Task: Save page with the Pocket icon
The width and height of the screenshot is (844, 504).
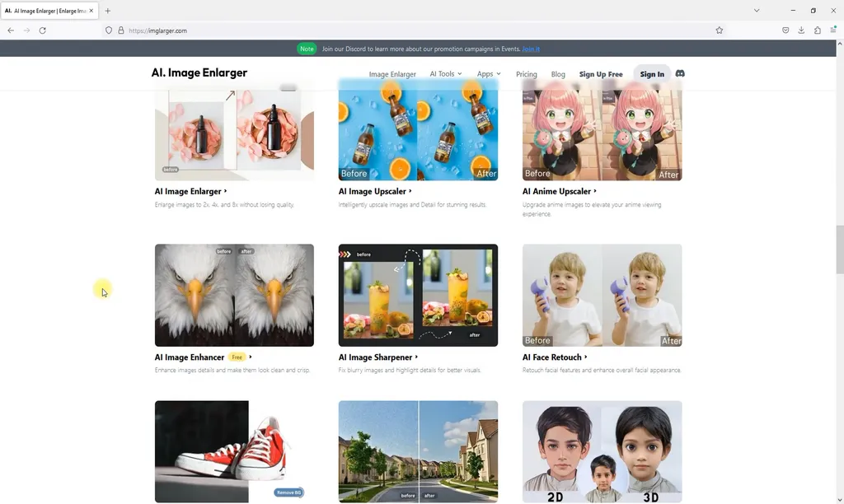Action: tap(785, 30)
